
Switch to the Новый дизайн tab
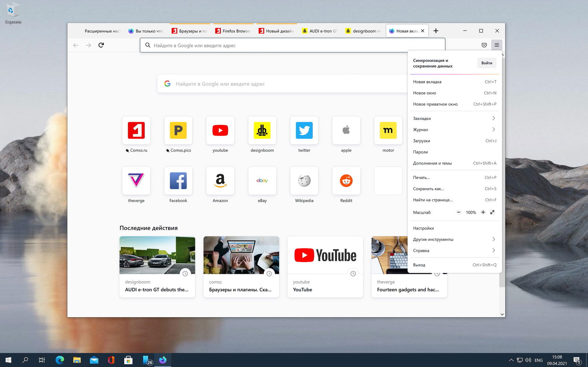coord(277,31)
